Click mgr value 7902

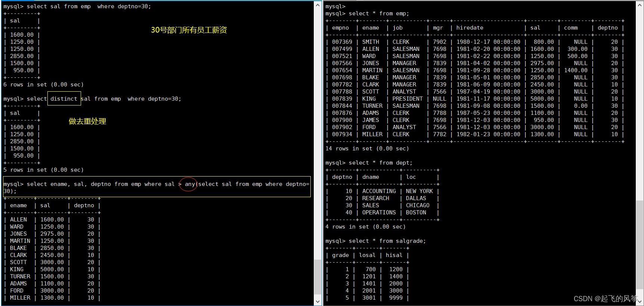coord(440,42)
